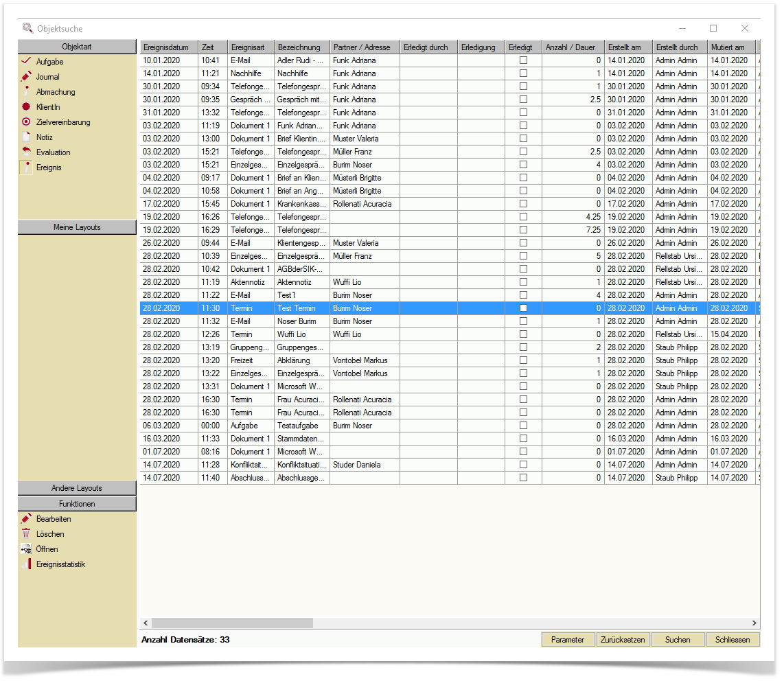
Task: Click the scrollbar left arrow
Action: (146, 623)
